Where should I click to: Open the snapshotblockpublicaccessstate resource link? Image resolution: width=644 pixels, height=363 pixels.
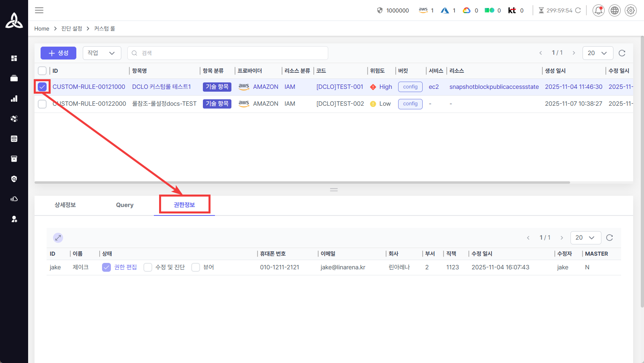pyautogui.click(x=494, y=87)
